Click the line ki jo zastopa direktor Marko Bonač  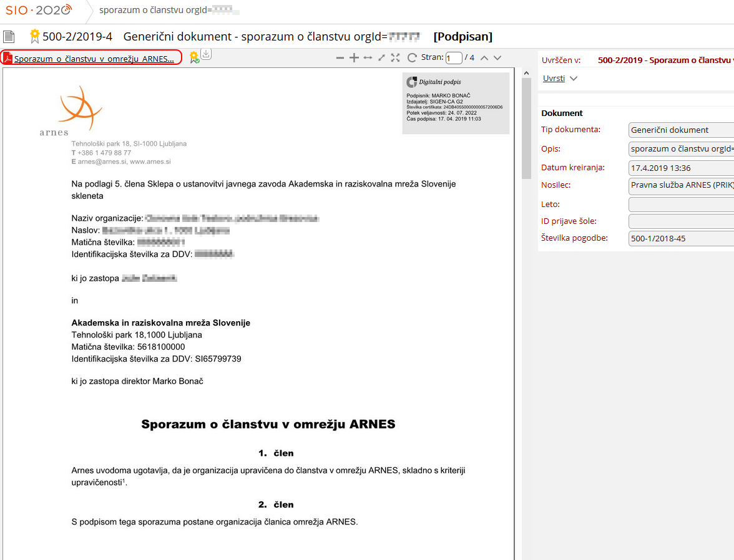[137, 381]
